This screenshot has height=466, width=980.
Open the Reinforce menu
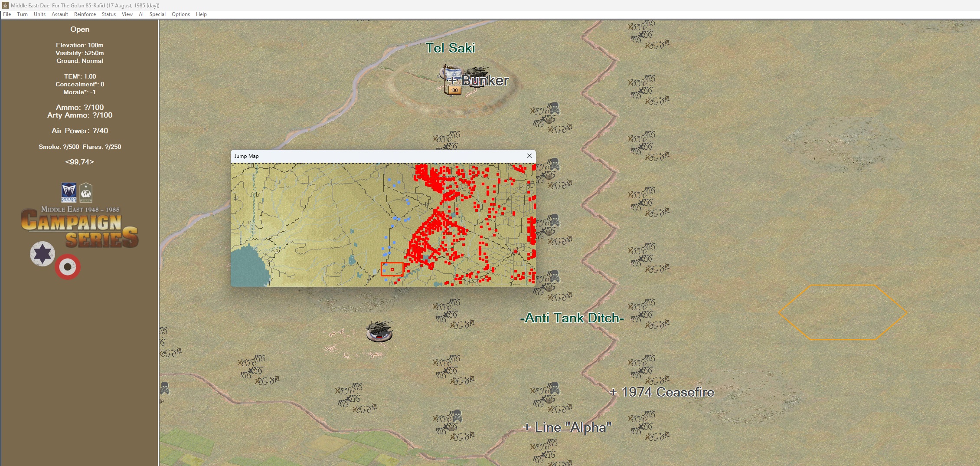(85, 14)
